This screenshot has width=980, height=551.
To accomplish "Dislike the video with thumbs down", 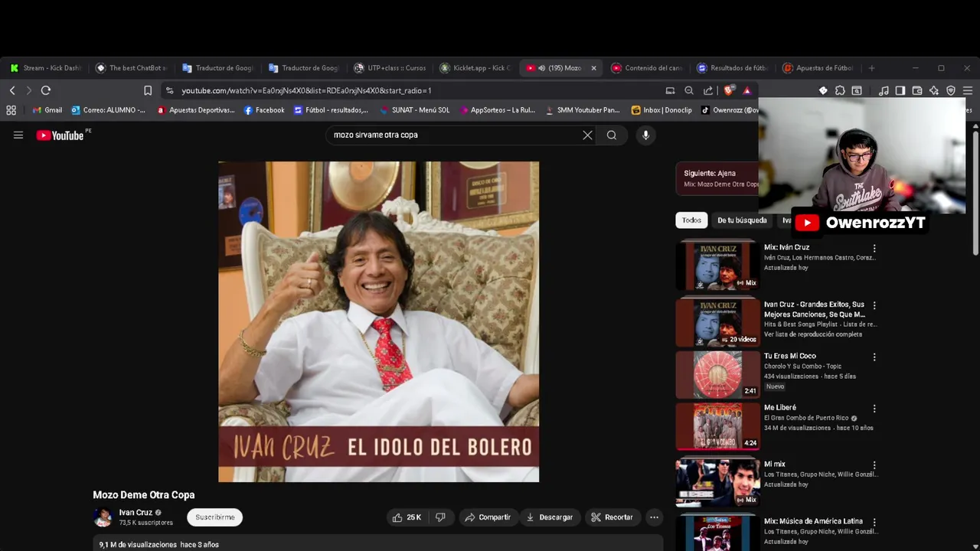I will 440,517.
